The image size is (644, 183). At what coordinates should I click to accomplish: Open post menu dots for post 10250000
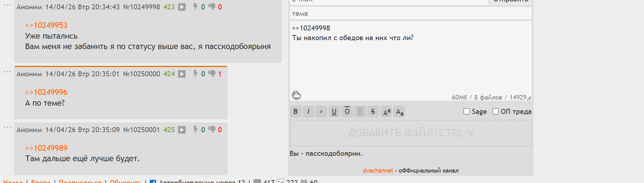7,72
